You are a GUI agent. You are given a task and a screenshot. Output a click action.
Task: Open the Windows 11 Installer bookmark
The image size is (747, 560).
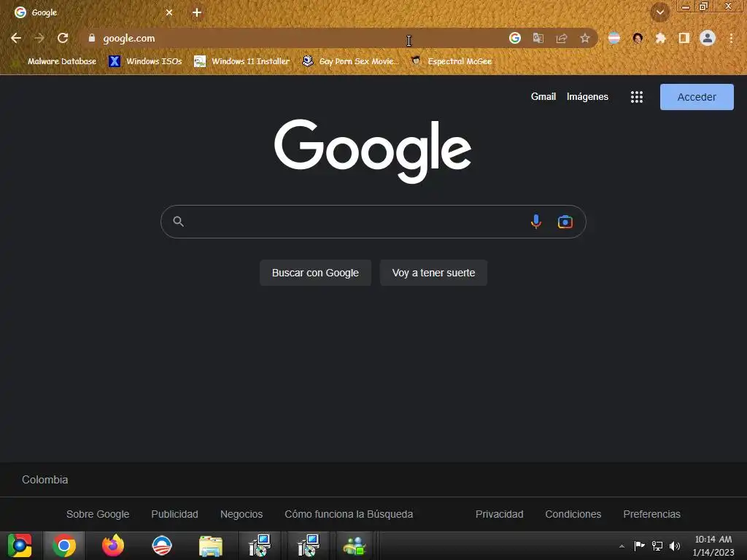(x=242, y=61)
